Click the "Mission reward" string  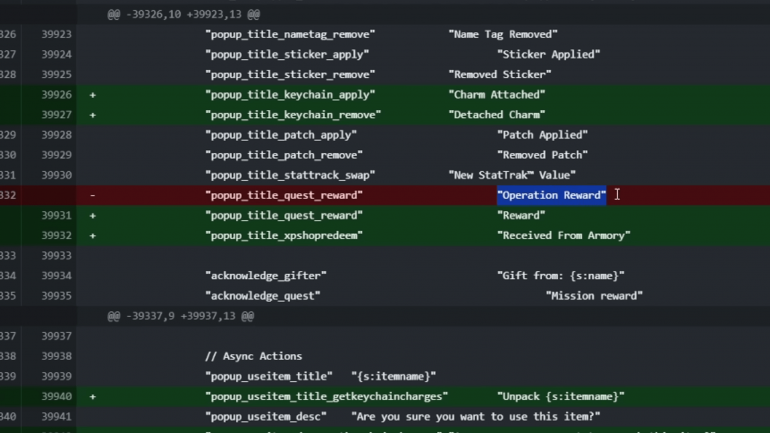pos(594,295)
